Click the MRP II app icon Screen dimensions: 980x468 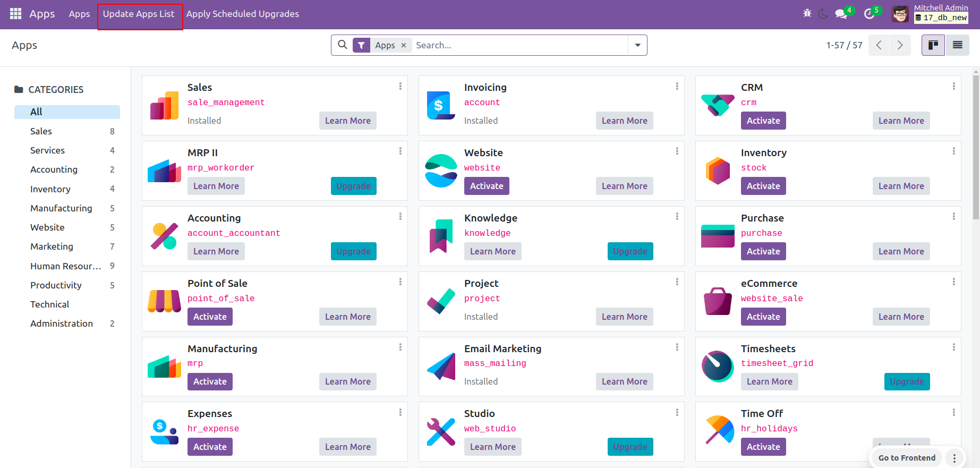point(165,171)
